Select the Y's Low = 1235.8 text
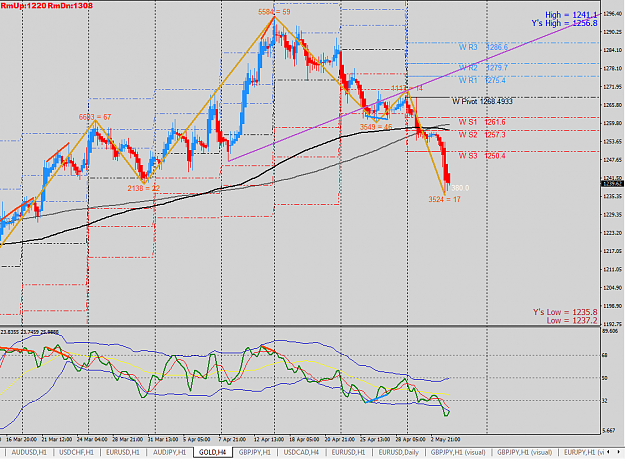Image resolution: width=625 pixels, height=459 pixels. click(565, 312)
